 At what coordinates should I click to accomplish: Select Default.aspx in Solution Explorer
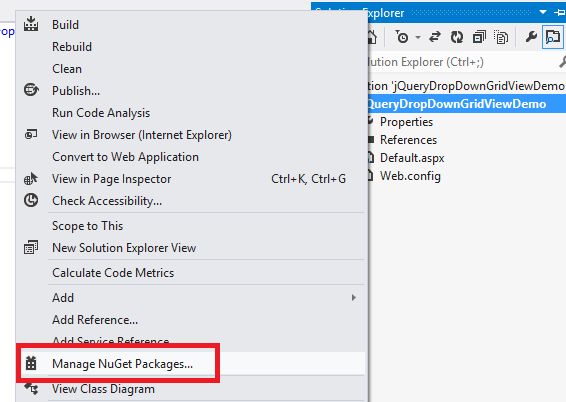point(412,158)
